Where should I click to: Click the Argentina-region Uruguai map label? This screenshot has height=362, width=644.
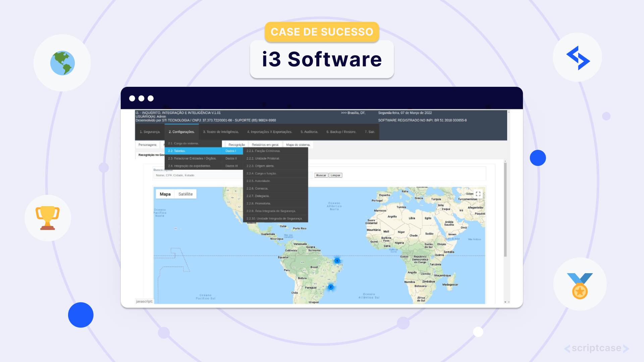point(314,302)
